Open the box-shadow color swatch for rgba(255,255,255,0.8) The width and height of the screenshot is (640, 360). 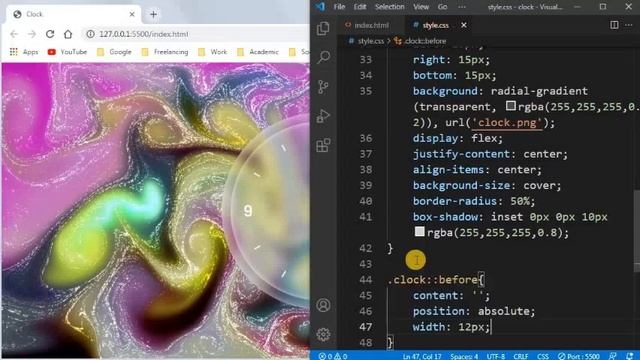point(419,232)
